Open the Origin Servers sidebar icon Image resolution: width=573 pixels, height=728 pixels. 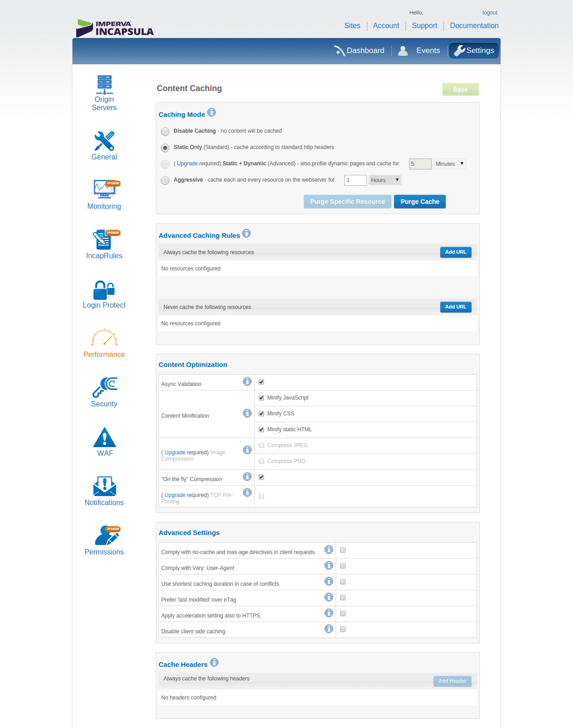[104, 85]
